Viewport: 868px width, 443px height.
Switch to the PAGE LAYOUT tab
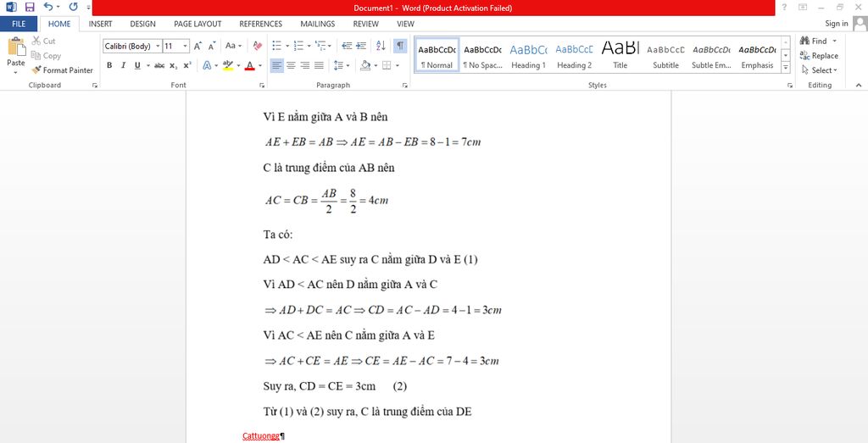coord(198,24)
